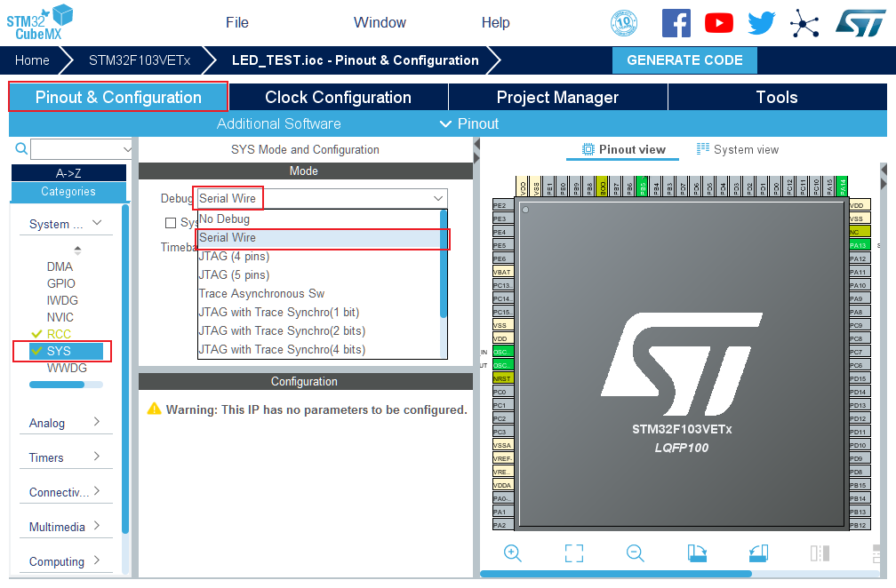Open the Twitter icon link
The width and height of the screenshot is (896, 588).
(762, 23)
